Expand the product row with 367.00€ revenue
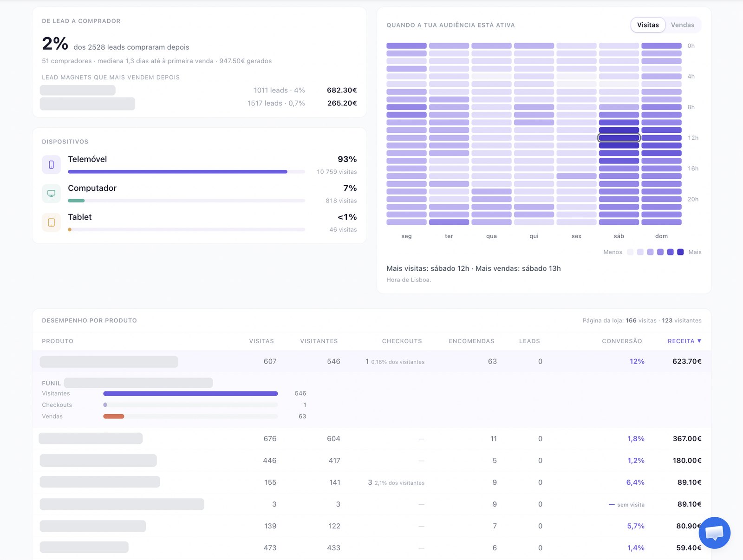Image resolution: width=743 pixels, height=560 pixels. pyautogui.click(x=371, y=439)
